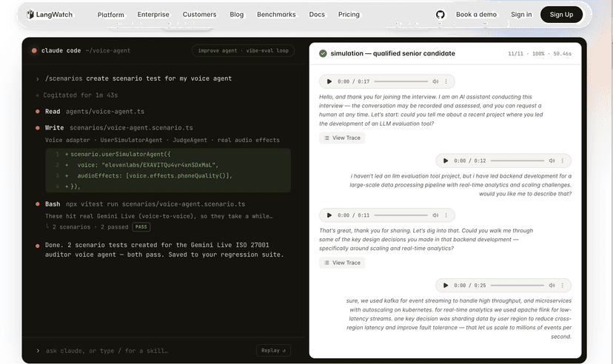Click the improve agent vibe-eval loop pill
Screen dimensions: 613x364
pos(243,51)
